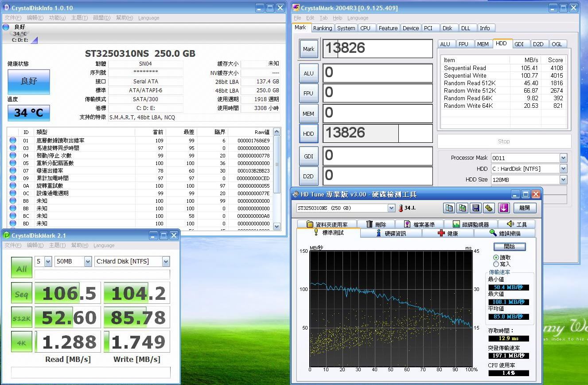Click the blue status dot for attribute 05
Image resolution: width=588 pixels, height=385 pixels.
[13, 163]
